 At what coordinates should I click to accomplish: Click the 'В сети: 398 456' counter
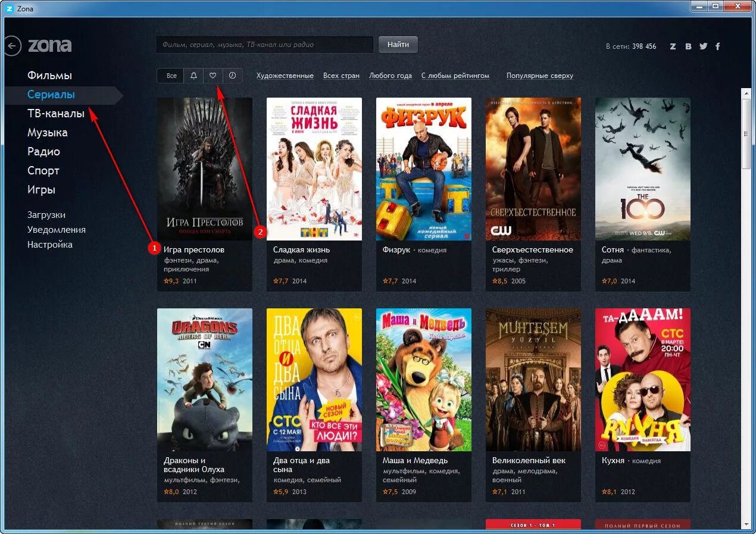tap(631, 46)
